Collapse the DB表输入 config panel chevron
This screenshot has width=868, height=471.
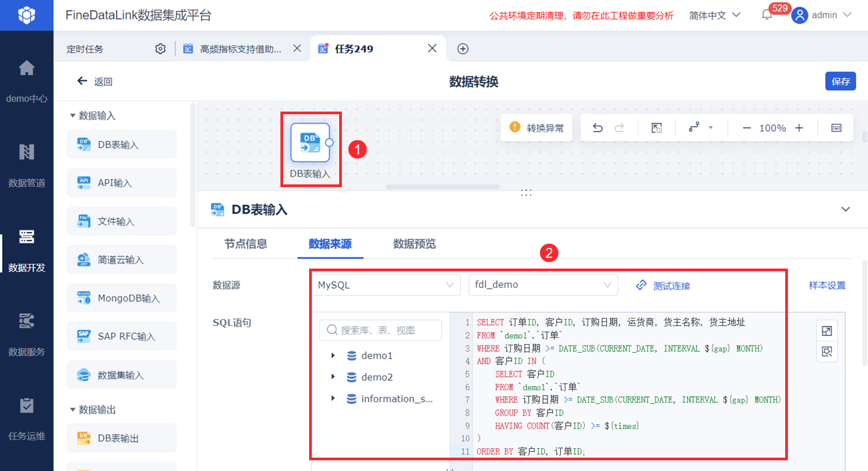[846, 209]
